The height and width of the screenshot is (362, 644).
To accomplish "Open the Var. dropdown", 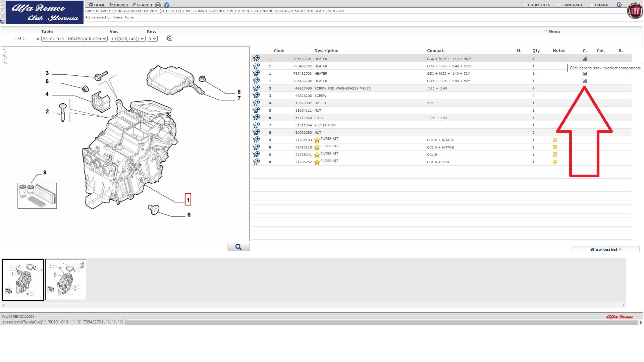I will pos(127,39).
